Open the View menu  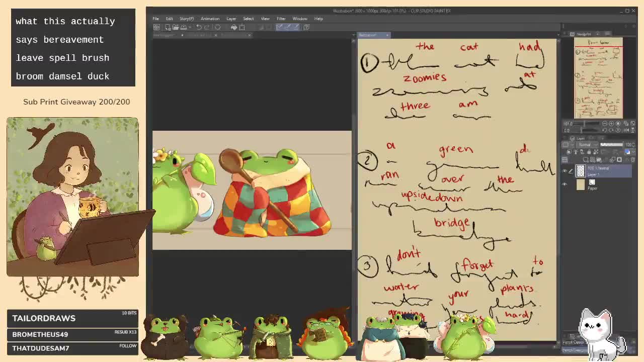265,19
